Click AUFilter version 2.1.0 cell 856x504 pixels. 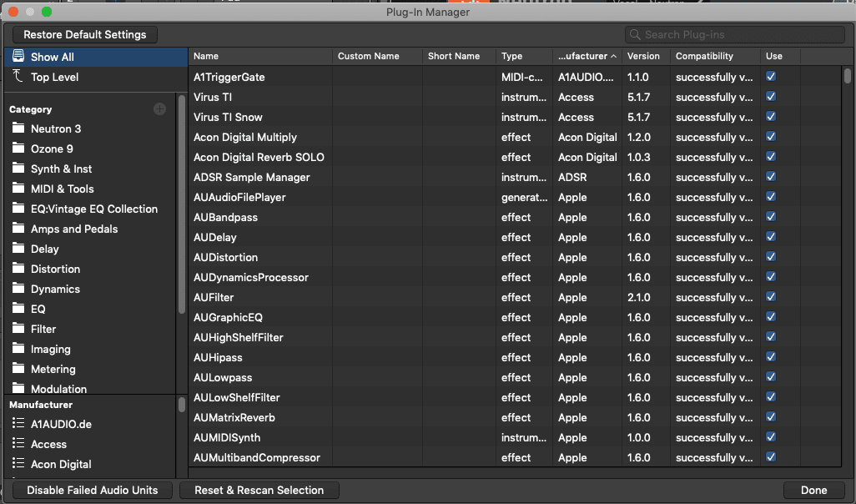(639, 297)
